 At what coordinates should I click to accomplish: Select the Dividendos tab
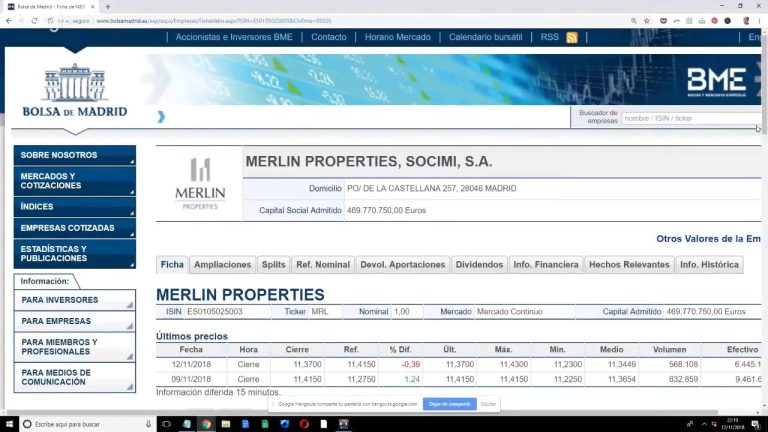pyautogui.click(x=479, y=264)
